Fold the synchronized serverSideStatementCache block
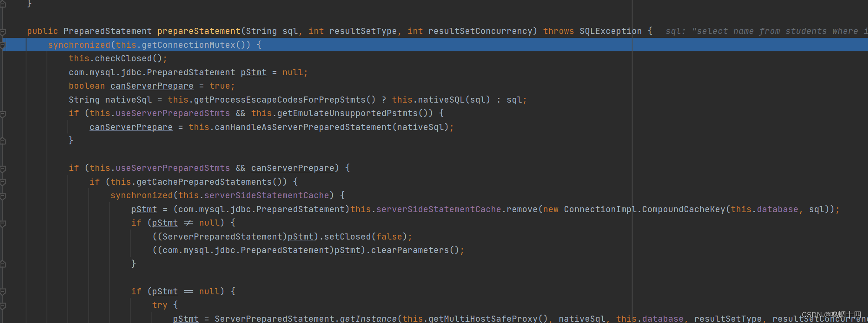The height and width of the screenshot is (323, 868). 3,196
